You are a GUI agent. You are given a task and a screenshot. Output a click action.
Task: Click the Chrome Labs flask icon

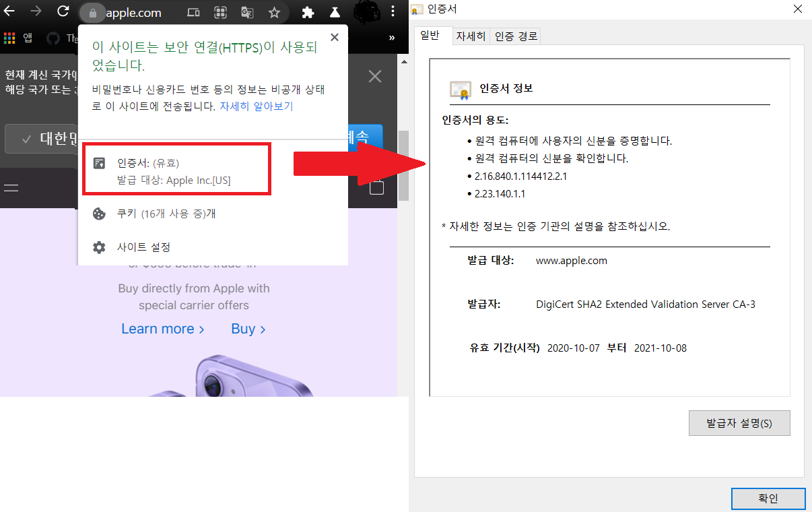(x=334, y=12)
